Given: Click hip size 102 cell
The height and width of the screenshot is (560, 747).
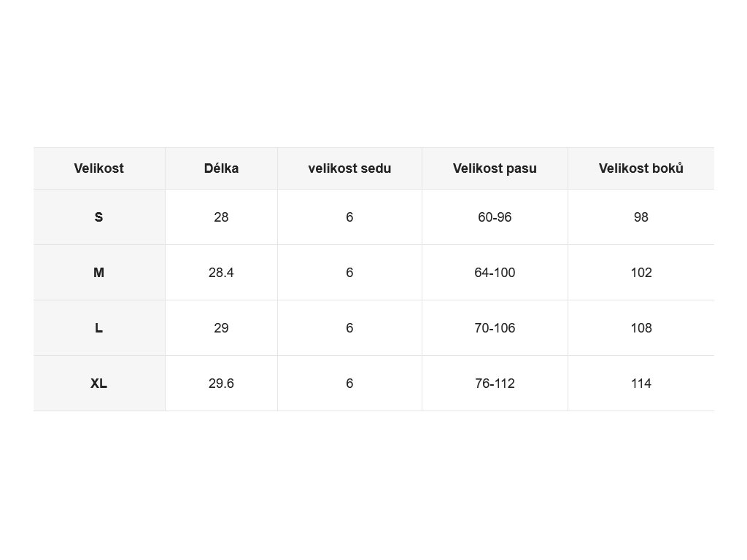Looking at the screenshot, I should point(640,273).
